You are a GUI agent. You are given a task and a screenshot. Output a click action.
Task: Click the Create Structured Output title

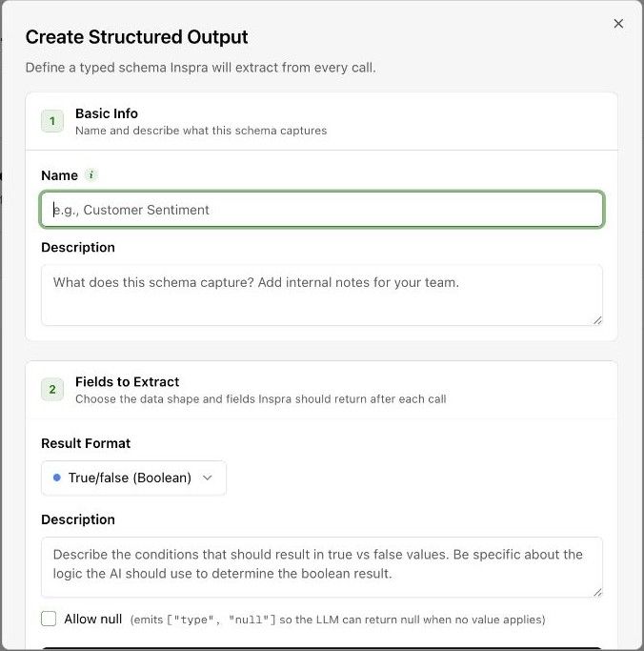click(x=136, y=37)
